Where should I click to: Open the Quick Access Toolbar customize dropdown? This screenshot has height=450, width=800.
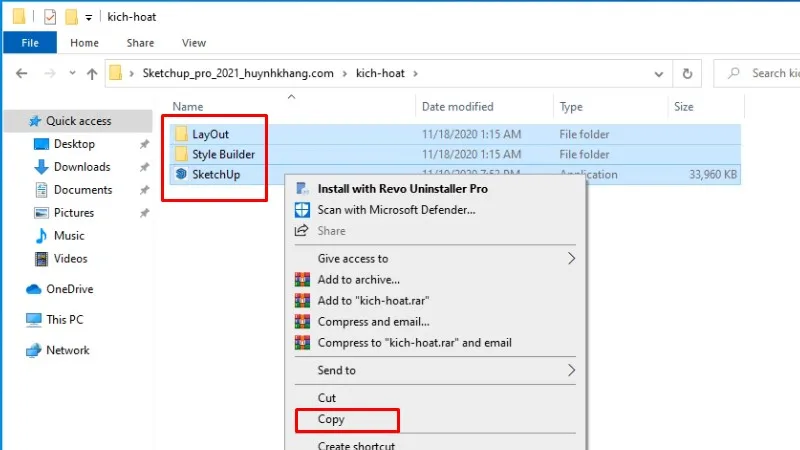pyautogui.click(x=89, y=18)
